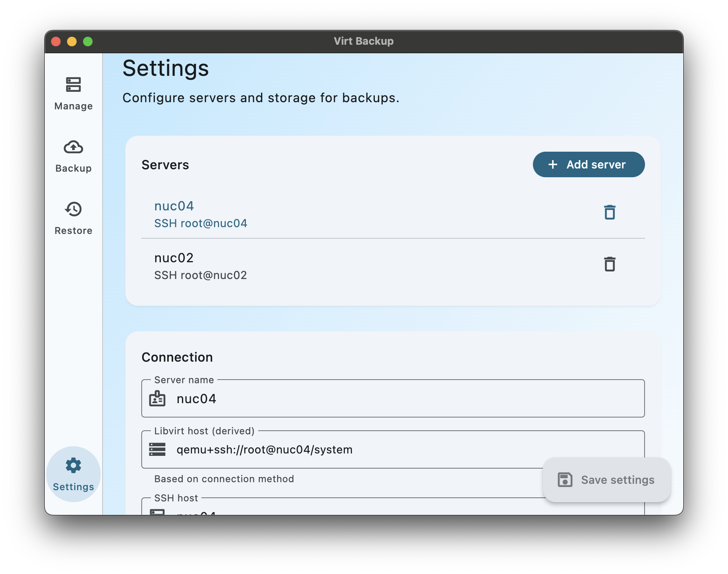Click the save disk icon on Save settings
Viewport: 728px width, 574px height.
click(x=565, y=479)
